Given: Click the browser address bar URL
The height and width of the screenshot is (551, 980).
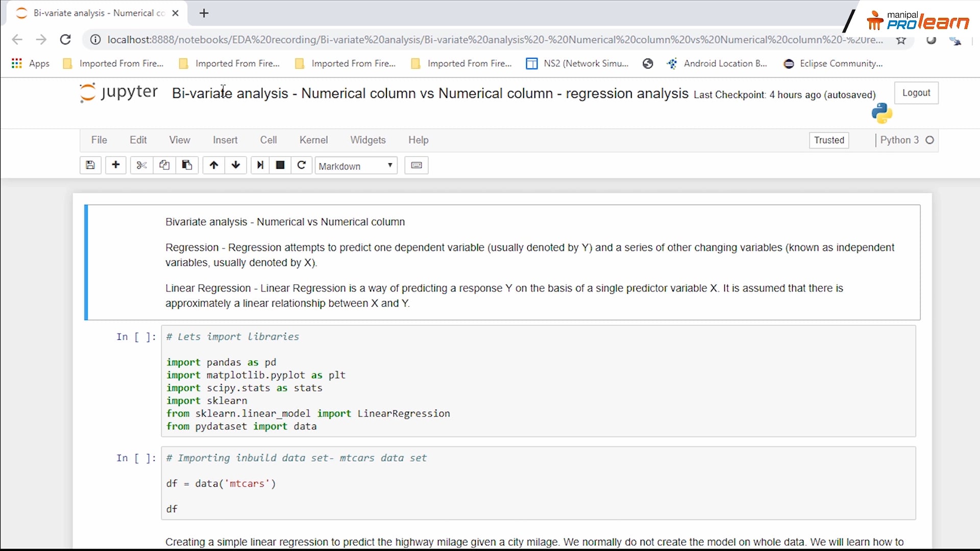Looking at the screenshot, I should click(x=495, y=40).
